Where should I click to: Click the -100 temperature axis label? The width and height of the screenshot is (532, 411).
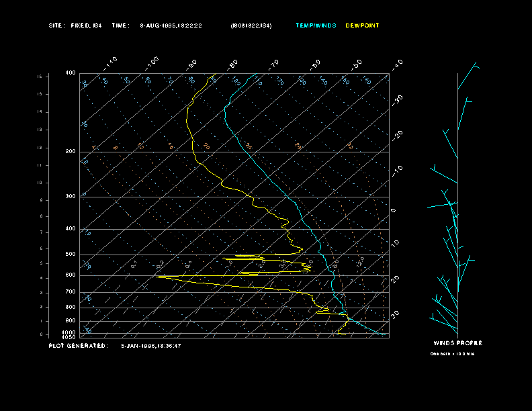pos(151,63)
